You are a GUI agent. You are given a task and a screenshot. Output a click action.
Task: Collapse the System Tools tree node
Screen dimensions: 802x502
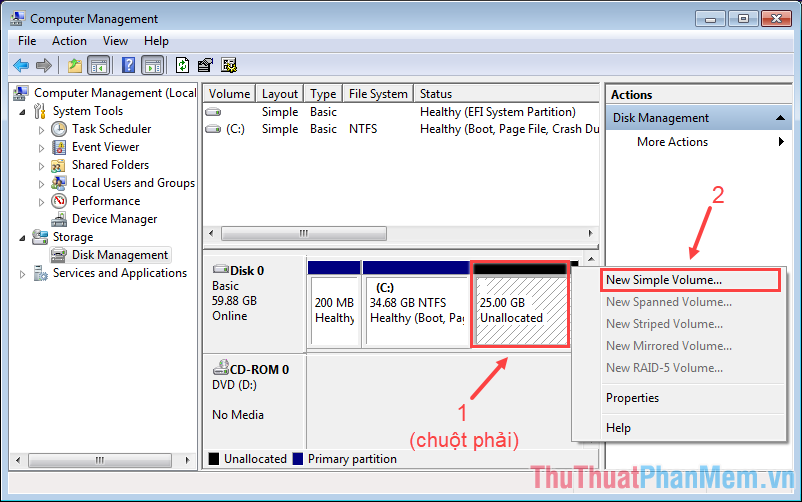click(23, 112)
